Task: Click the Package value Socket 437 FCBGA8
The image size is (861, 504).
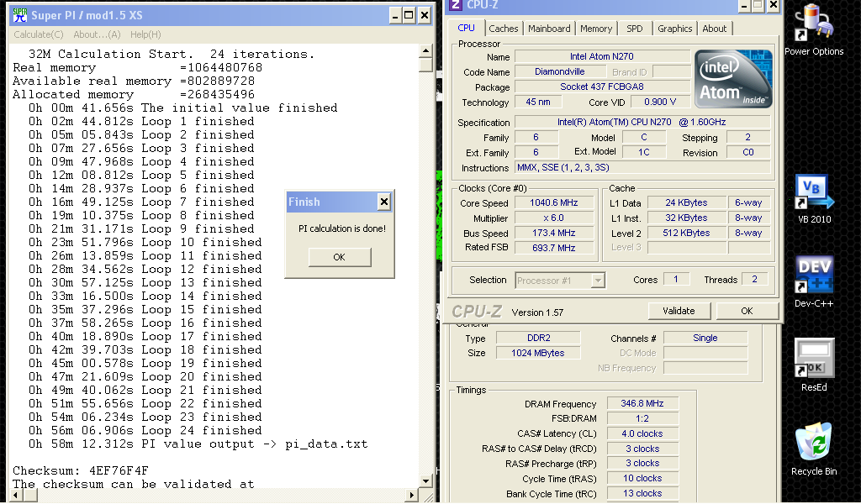Action: (x=602, y=87)
